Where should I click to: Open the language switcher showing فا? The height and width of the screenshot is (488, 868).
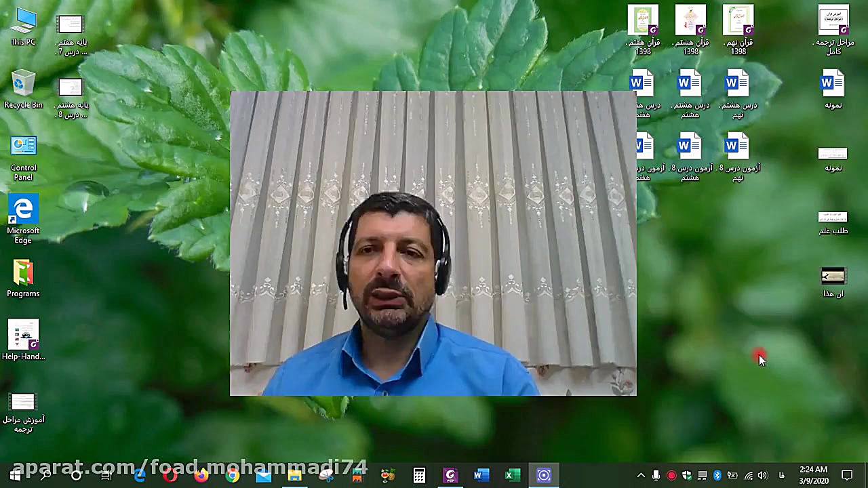point(781,475)
